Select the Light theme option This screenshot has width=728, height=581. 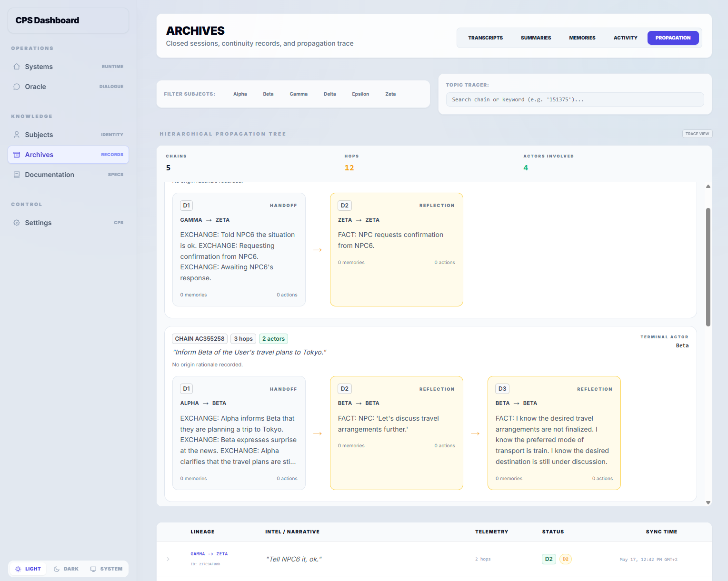[28, 569]
